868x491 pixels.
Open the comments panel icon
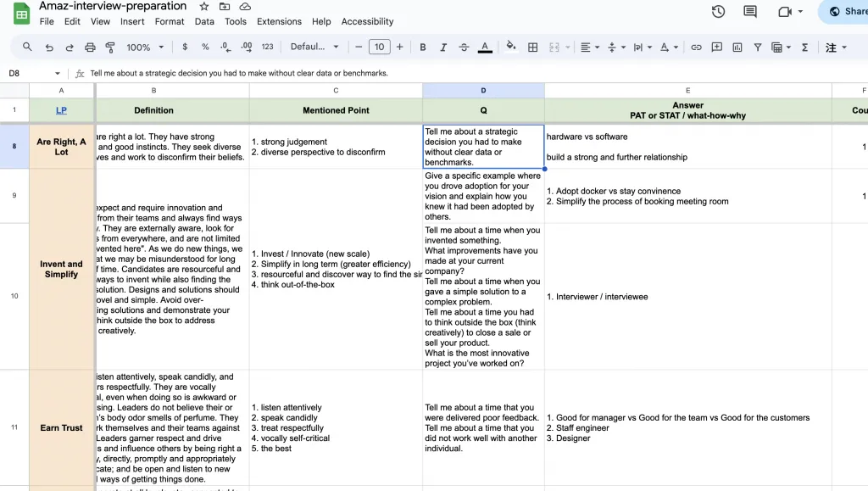[750, 12]
